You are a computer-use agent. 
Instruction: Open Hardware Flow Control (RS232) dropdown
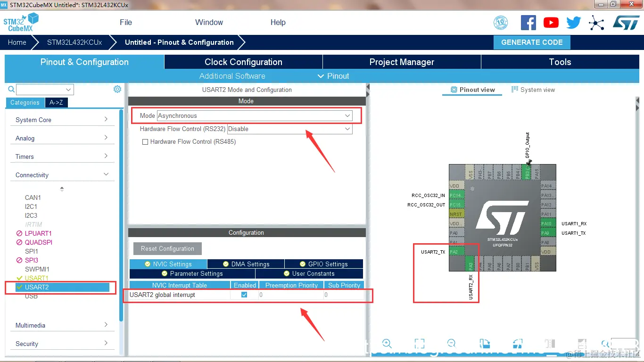click(289, 129)
